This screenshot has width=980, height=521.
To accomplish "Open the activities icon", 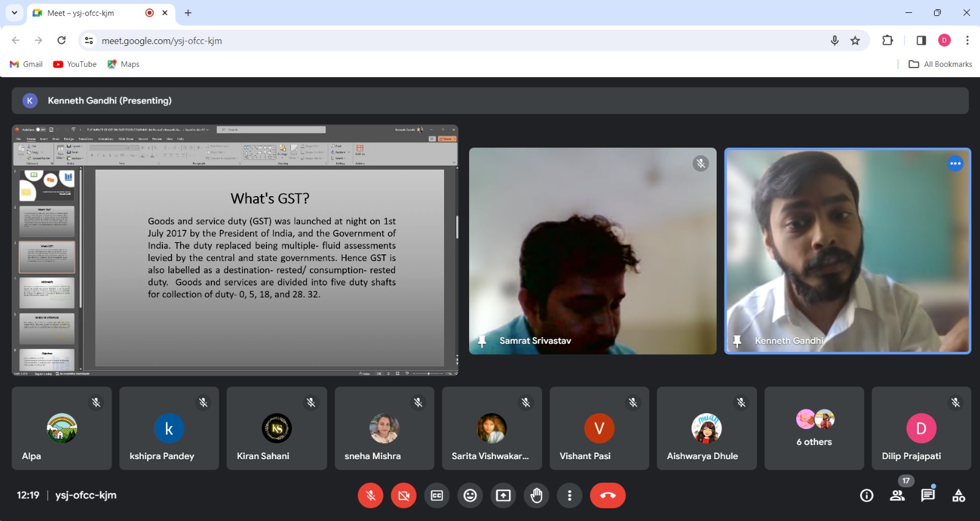I will point(958,495).
